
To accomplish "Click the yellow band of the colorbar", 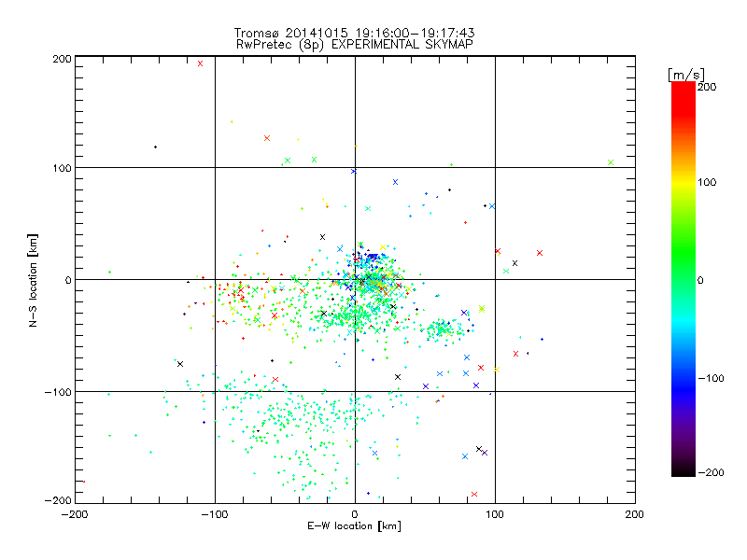I will (684, 182).
